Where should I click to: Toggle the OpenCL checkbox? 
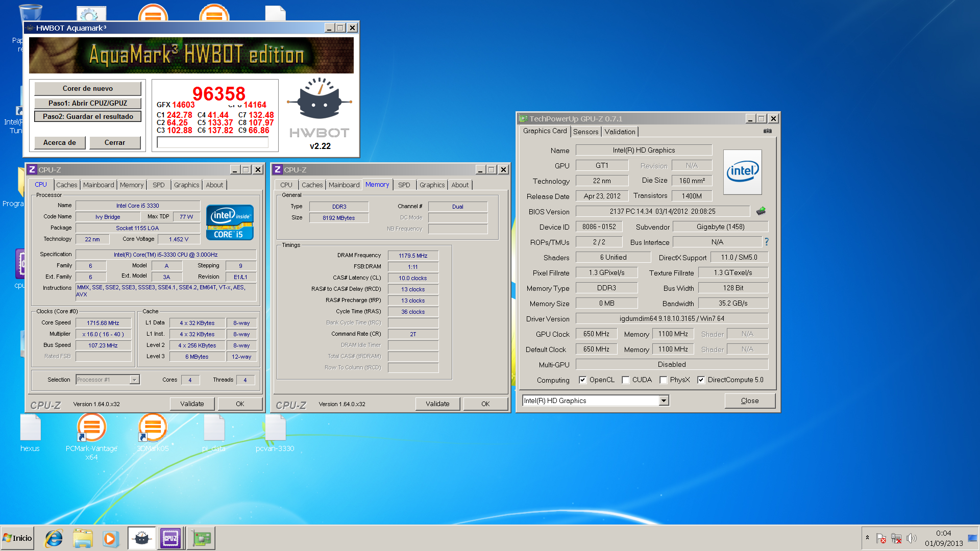(x=582, y=380)
